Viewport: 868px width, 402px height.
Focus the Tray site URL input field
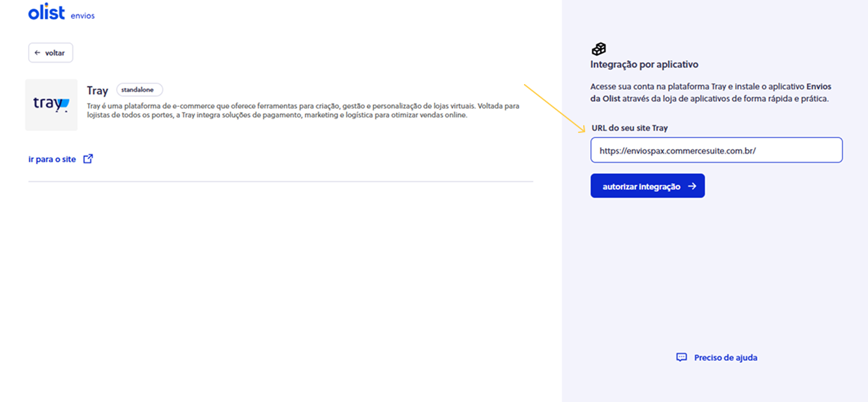click(x=716, y=150)
